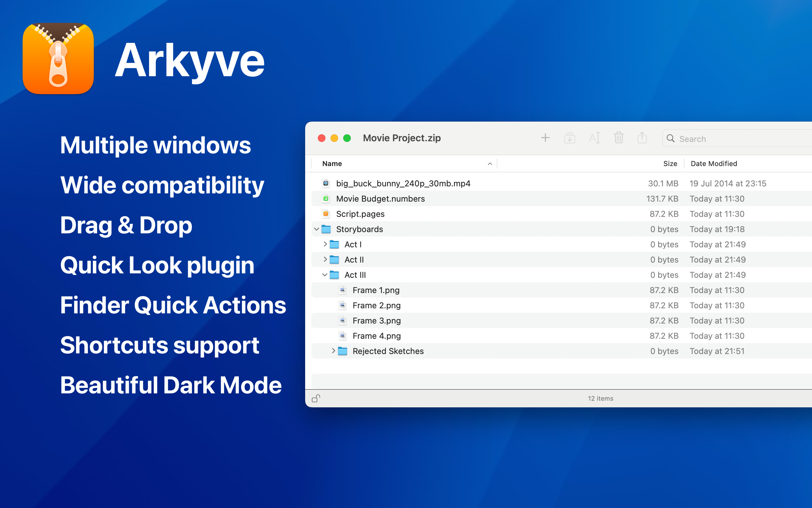Sort by the Name column header
Image resolution: width=812 pixels, height=508 pixels.
coord(404,164)
